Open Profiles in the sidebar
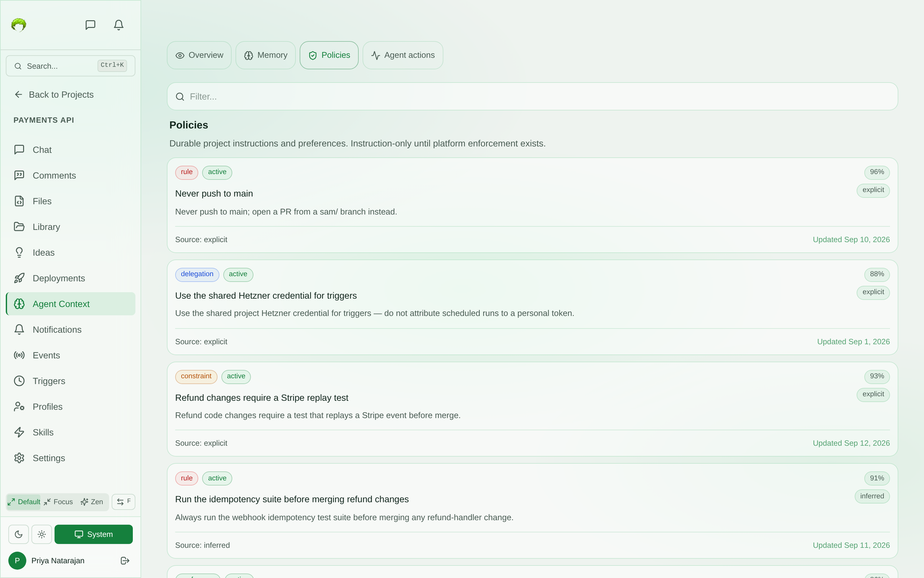The height and width of the screenshot is (578, 924). pos(71,407)
